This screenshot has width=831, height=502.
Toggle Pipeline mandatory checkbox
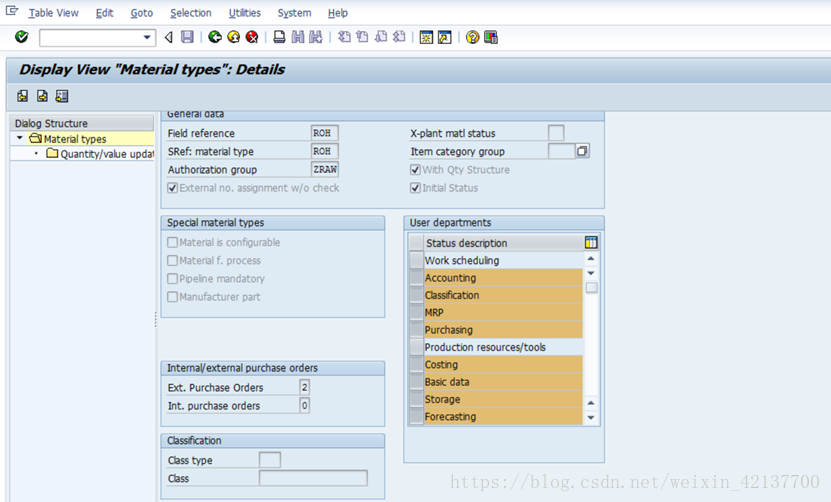point(172,279)
